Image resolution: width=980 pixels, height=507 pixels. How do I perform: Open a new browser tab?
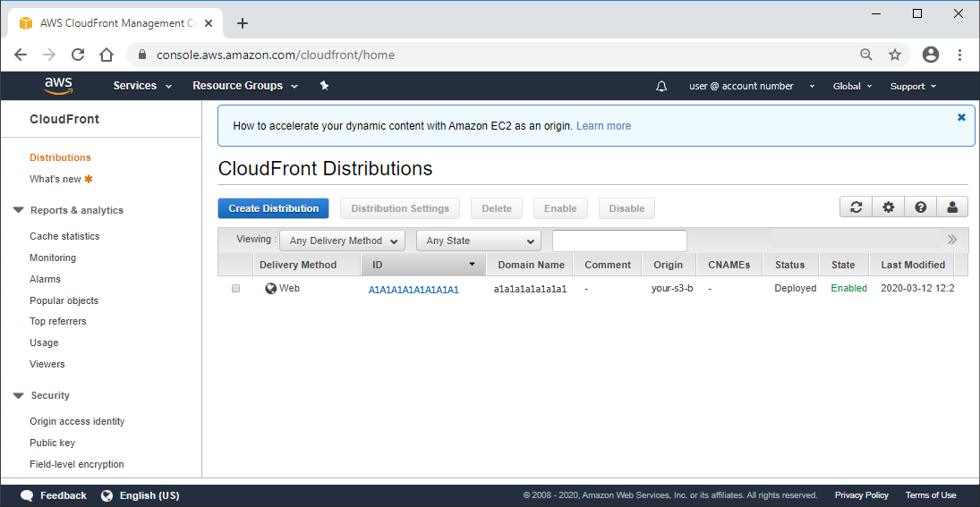point(243,24)
